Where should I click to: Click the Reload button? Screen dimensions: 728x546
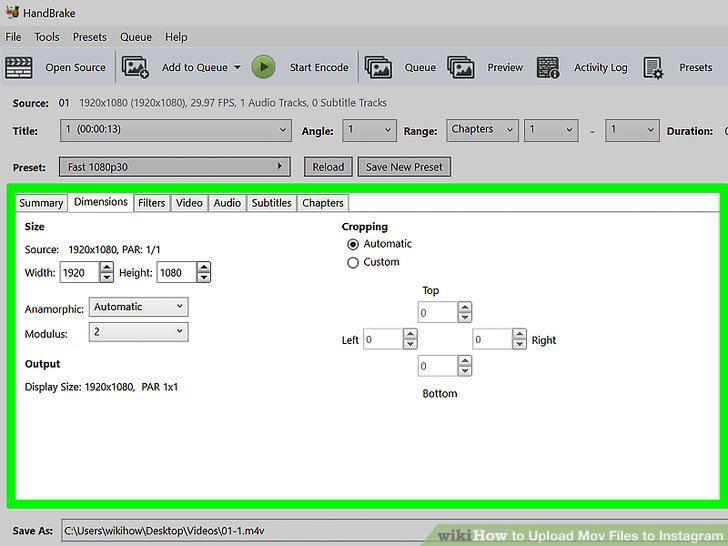[x=328, y=167]
